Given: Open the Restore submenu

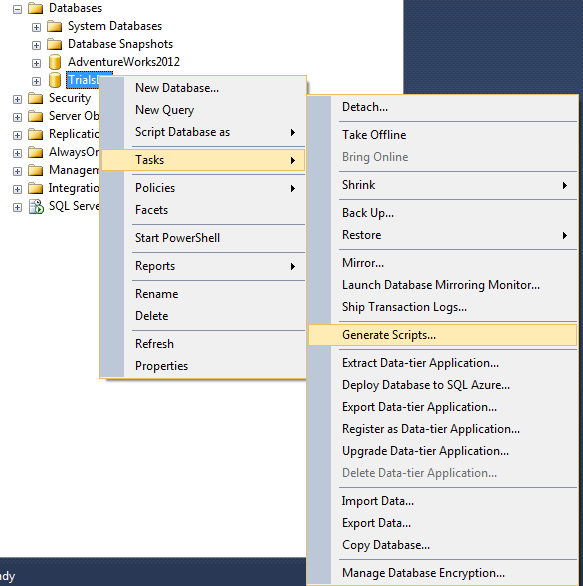Looking at the screenshot, I should 442,235.
